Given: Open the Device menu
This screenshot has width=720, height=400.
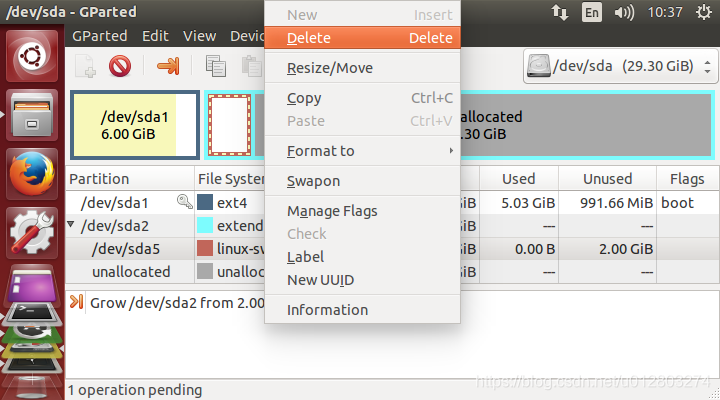Looking at the screenshot, I should 247,36.
